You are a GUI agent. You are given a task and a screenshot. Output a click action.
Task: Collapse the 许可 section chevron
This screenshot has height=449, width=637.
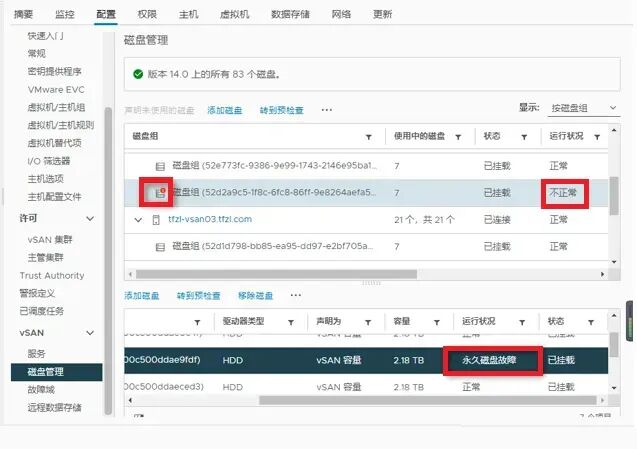click(x=90, y=219)
